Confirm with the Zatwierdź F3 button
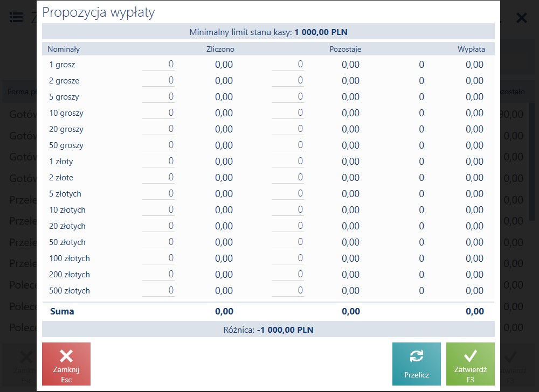Screen dimensions: 539x392 tap(470, 364)
